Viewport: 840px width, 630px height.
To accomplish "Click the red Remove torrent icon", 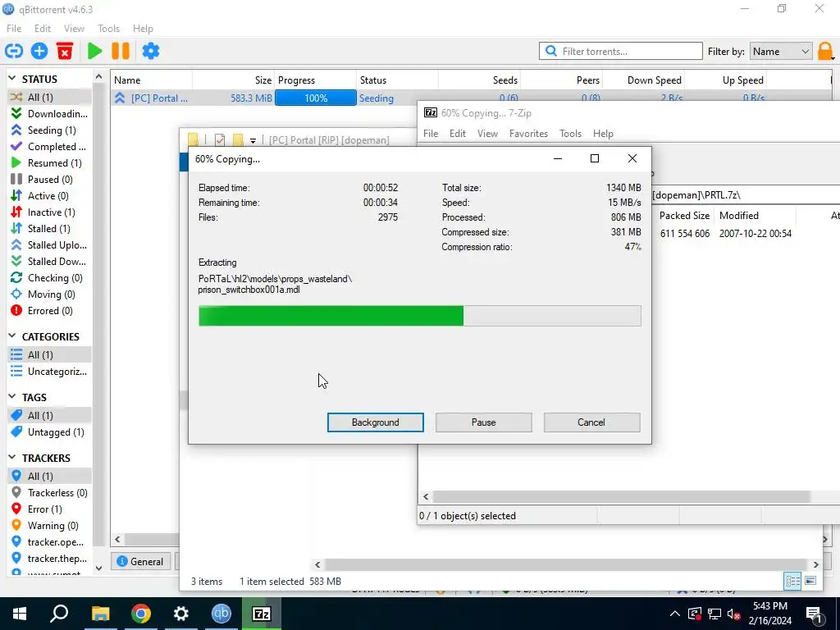I will pyautogui.click(x=65, y=51).
